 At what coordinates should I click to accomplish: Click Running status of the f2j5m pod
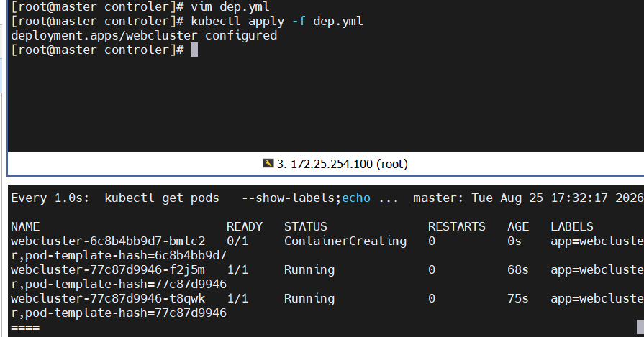(309, 269)
